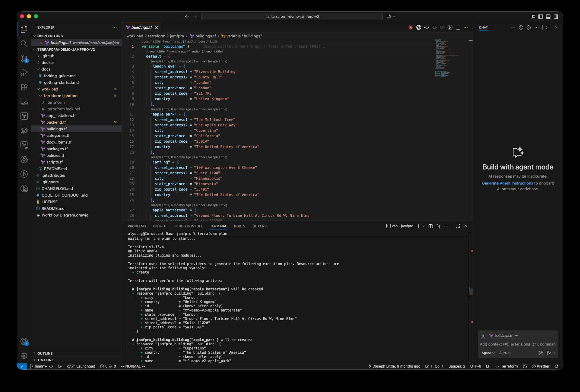Kill the terminal with trash icon
This screenshot has height=392, width=580.
tap(438, 226)
